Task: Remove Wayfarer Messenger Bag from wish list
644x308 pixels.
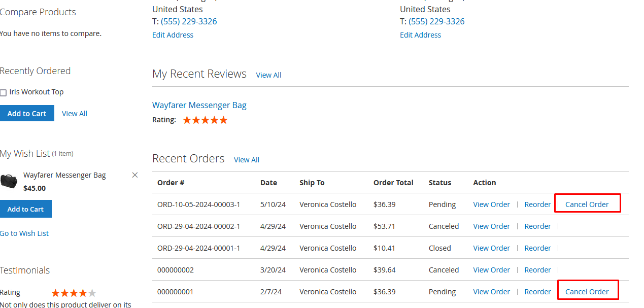Action: click(x=135, y=175)
